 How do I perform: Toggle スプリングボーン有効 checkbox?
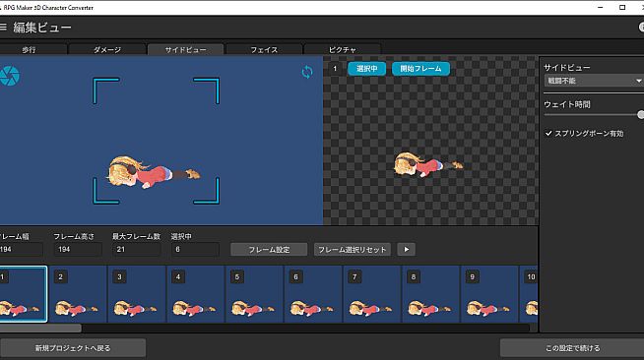pyautogui.click(x=548, y=133)
